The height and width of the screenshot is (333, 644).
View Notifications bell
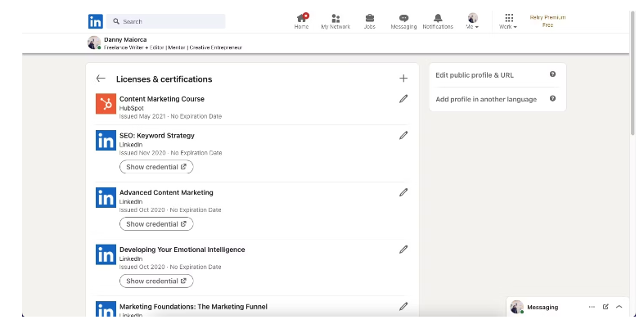point(438,21)
